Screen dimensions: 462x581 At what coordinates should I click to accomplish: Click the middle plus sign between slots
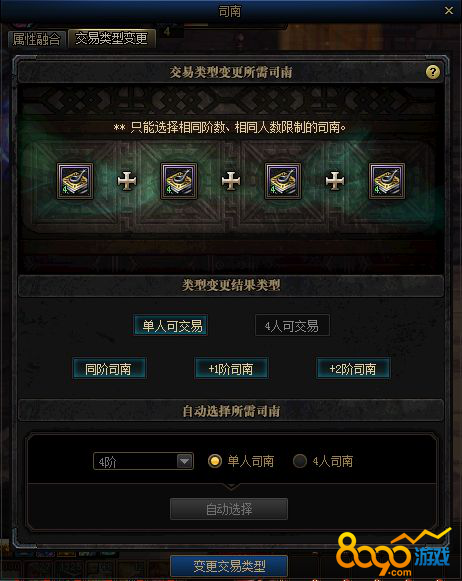[x=231, y=181]
